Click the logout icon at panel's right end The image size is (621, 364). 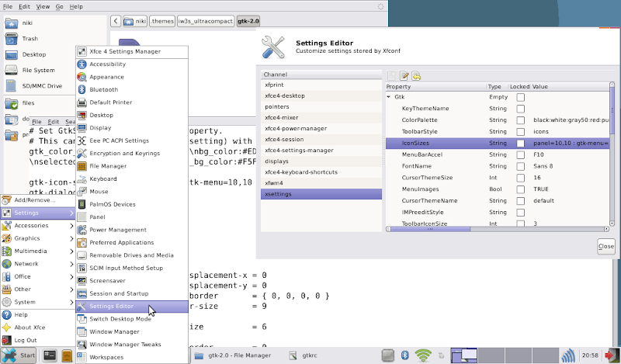coord(612,355)
